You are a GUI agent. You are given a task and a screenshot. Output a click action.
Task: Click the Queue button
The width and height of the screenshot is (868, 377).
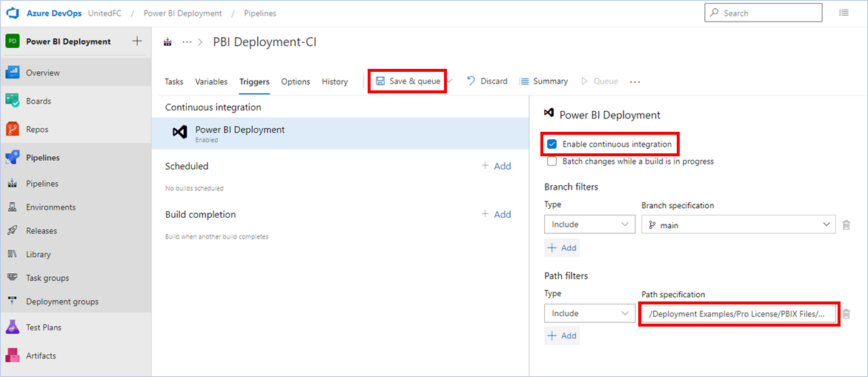[x=600, y=81]
